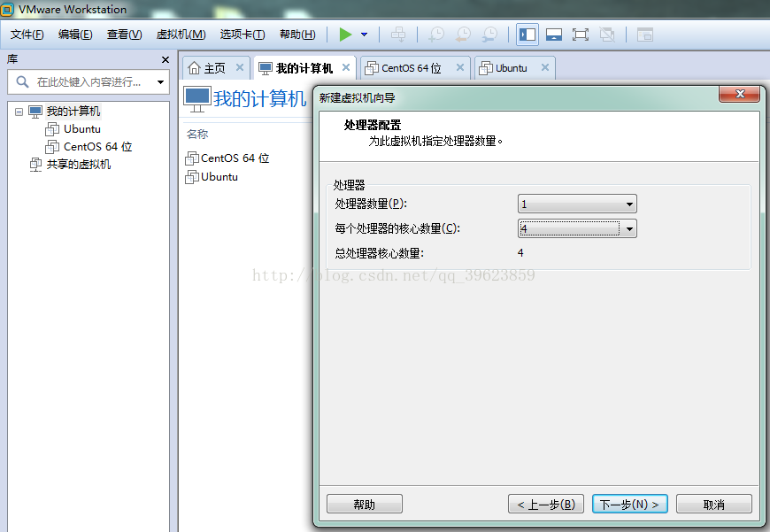Collapse the 我的计算机 tree node

(19, 112)
